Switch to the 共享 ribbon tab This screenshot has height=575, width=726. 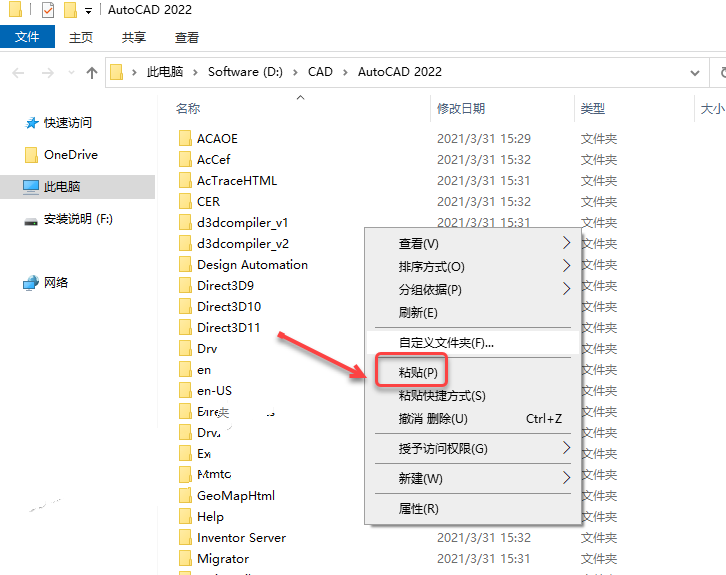pyautogui.click(x=134, y=37)
